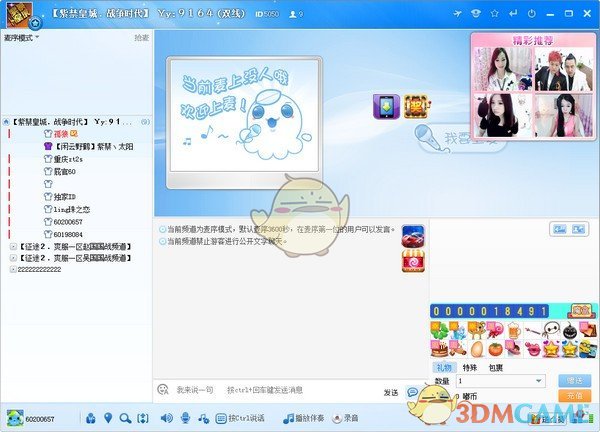Select user ling珠之恋 in channel list
The width and height of the screenshot is (600, 432).
click(67, 209)
